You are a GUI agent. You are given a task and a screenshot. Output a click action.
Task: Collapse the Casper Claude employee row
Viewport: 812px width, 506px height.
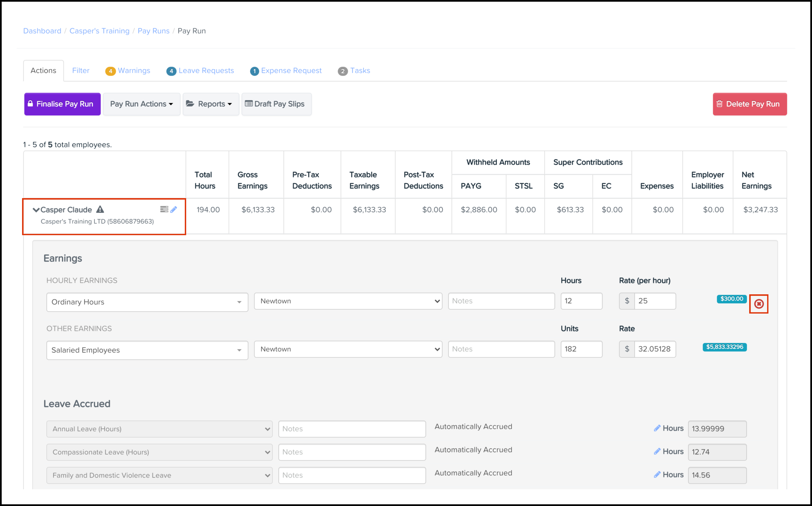[36, 210]
